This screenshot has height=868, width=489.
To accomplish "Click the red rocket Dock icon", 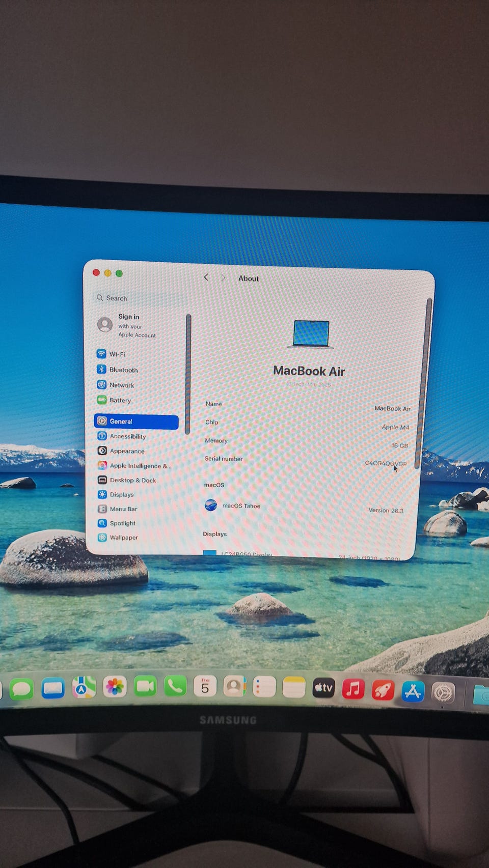I will (x=383, y=690).
